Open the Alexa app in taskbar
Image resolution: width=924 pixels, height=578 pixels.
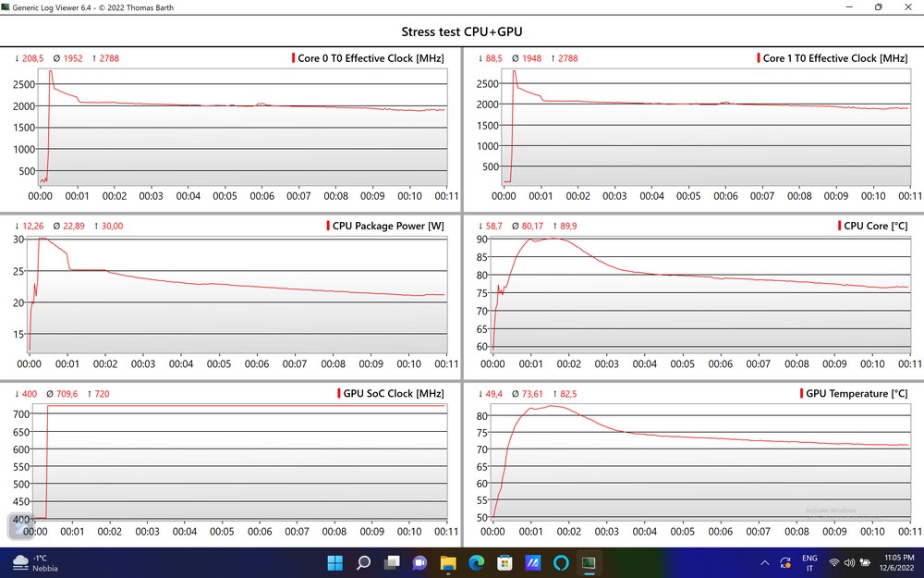tap(561, 562)
